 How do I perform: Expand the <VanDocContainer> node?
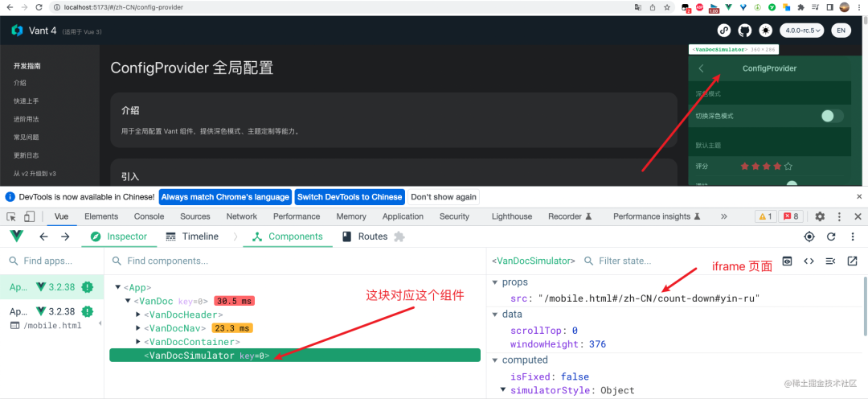pyautogui.click(x=138, y=342)
